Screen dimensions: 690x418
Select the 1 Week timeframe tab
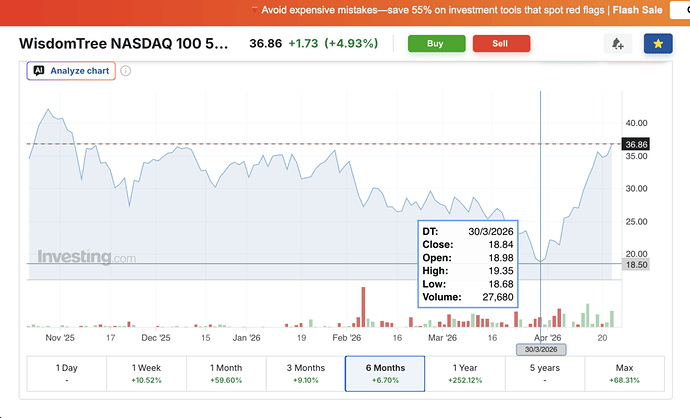(146, 374)
